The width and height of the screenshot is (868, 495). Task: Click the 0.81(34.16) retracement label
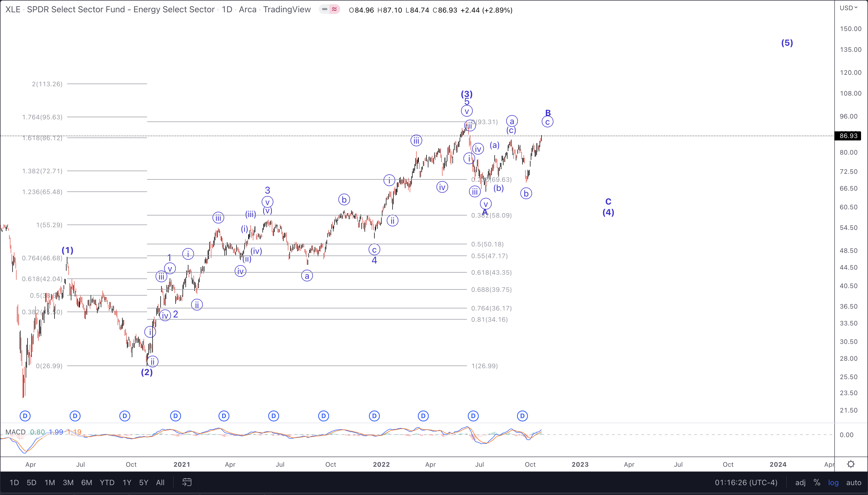click(x=489, y=320)
